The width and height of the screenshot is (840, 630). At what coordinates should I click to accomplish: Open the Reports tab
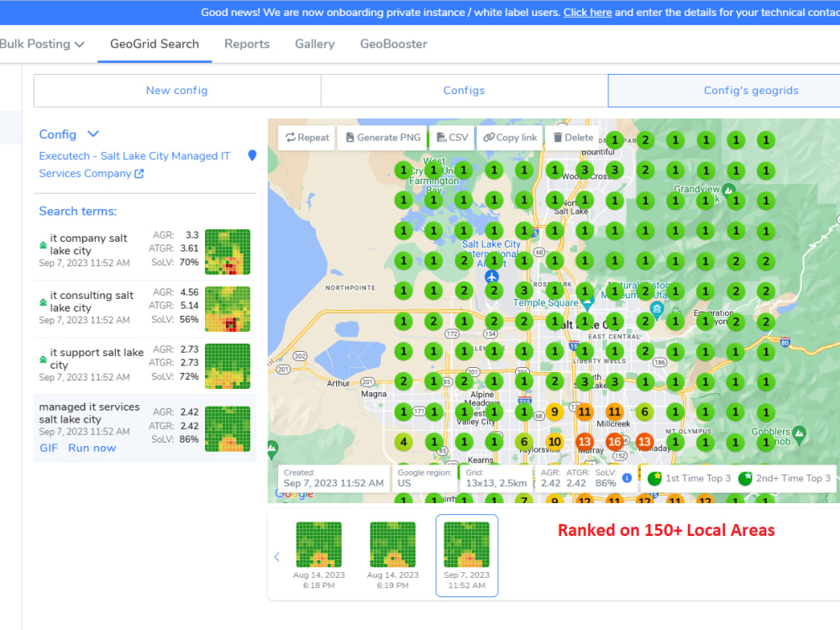click(x=247, y=44)
